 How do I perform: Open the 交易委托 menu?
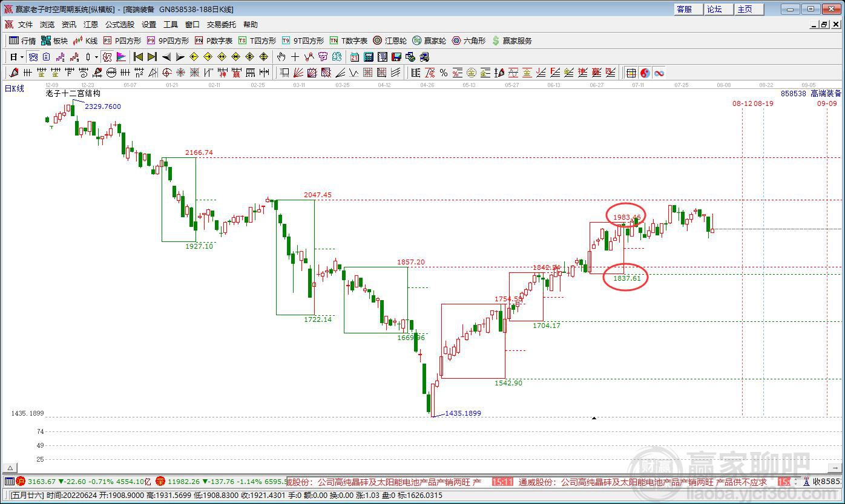(222, 25)
